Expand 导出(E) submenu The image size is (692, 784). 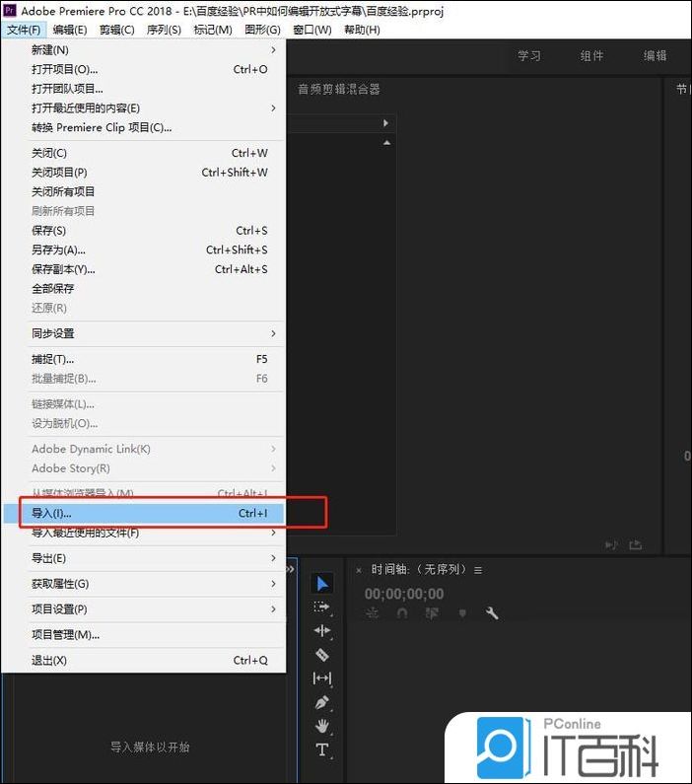143,558
